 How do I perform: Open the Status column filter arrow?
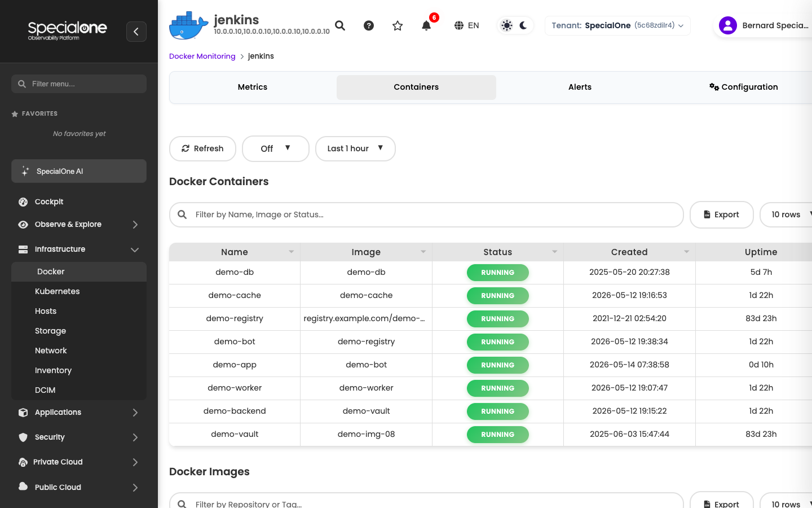pyautogui.click(x=555, y=252)
